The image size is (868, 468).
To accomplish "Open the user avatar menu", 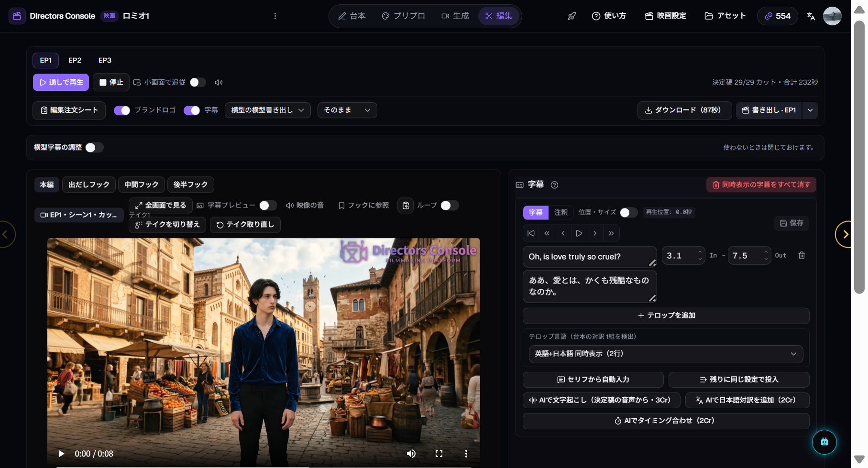I will coord(832,16).
